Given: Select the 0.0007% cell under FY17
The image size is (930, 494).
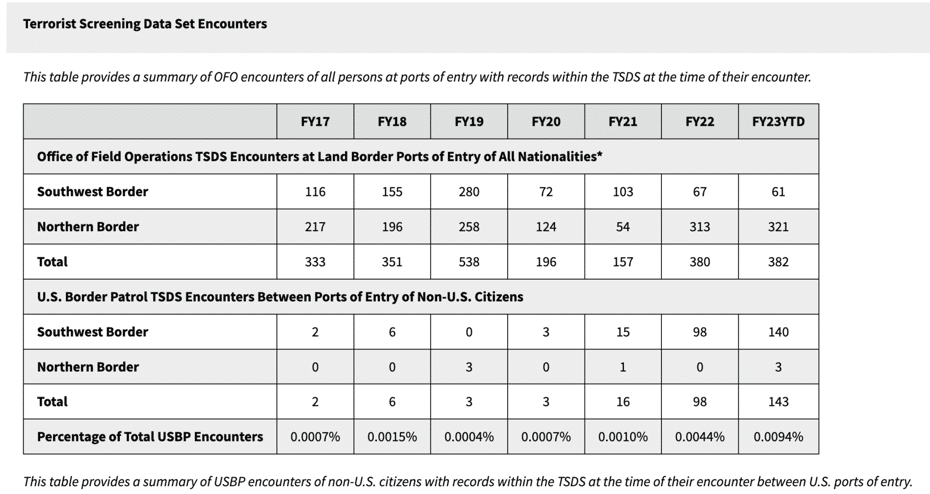Looking at the screenshot, I should click(x=315, y=436).
